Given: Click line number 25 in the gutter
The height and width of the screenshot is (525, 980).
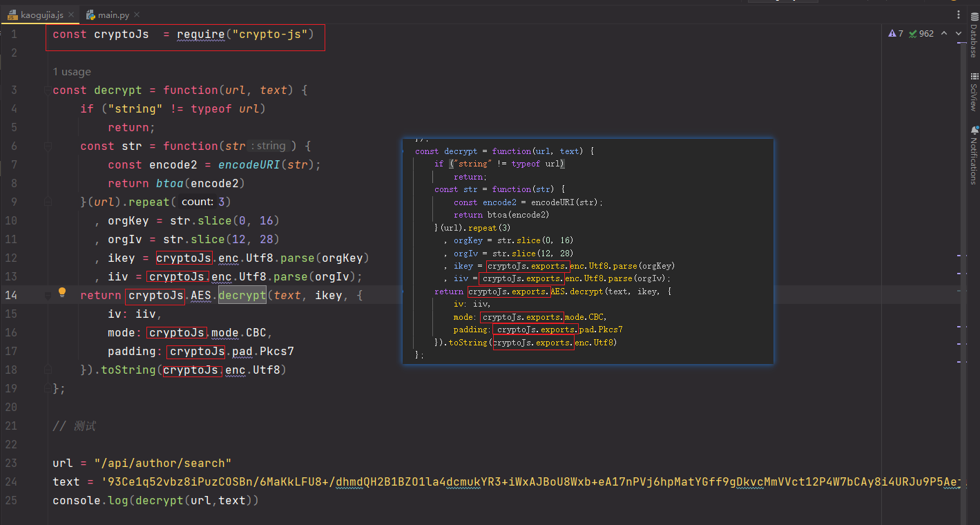Looking at the screenshot, I should (12, 500).
